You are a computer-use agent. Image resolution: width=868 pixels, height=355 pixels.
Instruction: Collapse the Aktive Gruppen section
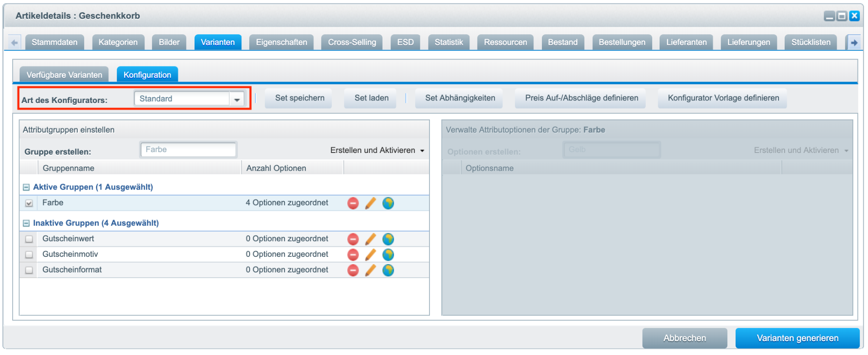[x=26, y=187]
